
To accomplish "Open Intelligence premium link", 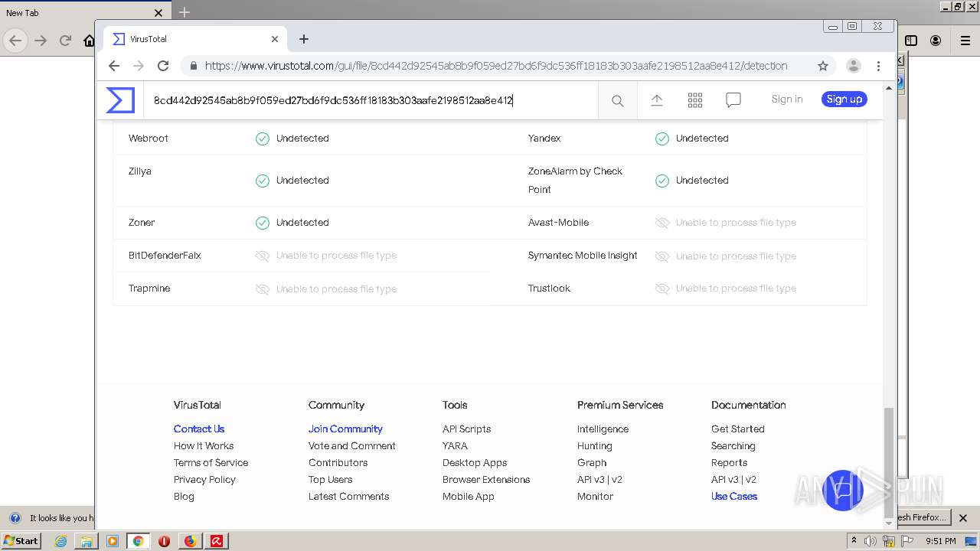I will pos(603,429).
